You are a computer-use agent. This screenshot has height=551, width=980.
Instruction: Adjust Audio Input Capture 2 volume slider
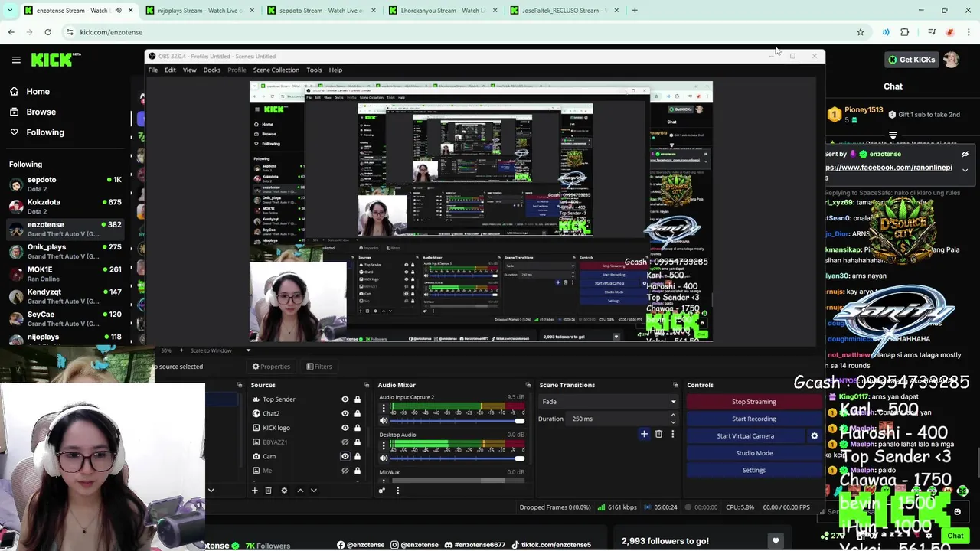point(458,421)
